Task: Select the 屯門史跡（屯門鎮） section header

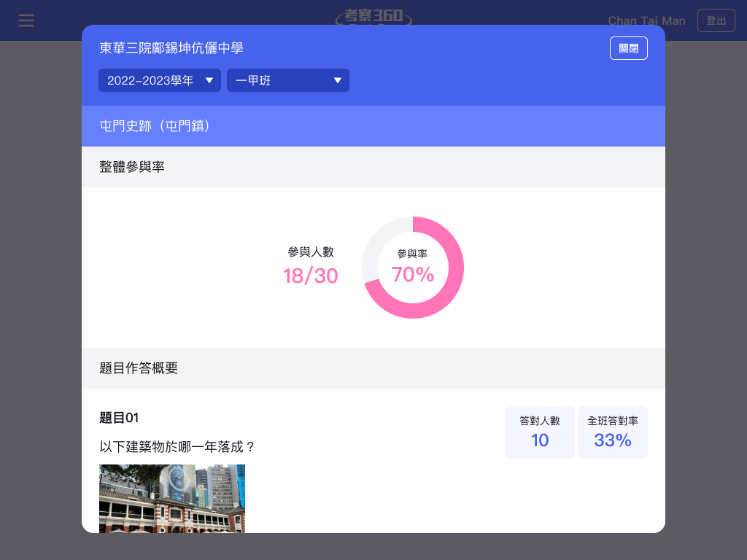Action: [156, 126]
